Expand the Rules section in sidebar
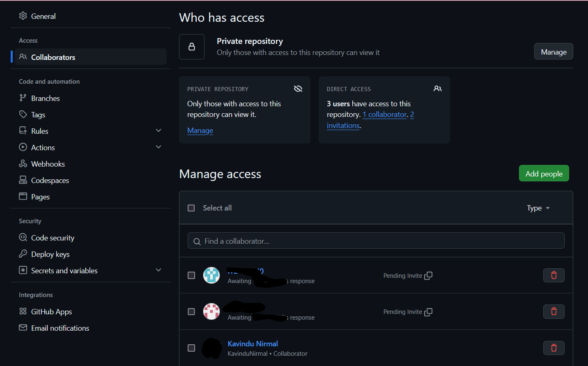Screen dimensions: 588x366 [158, 131]
